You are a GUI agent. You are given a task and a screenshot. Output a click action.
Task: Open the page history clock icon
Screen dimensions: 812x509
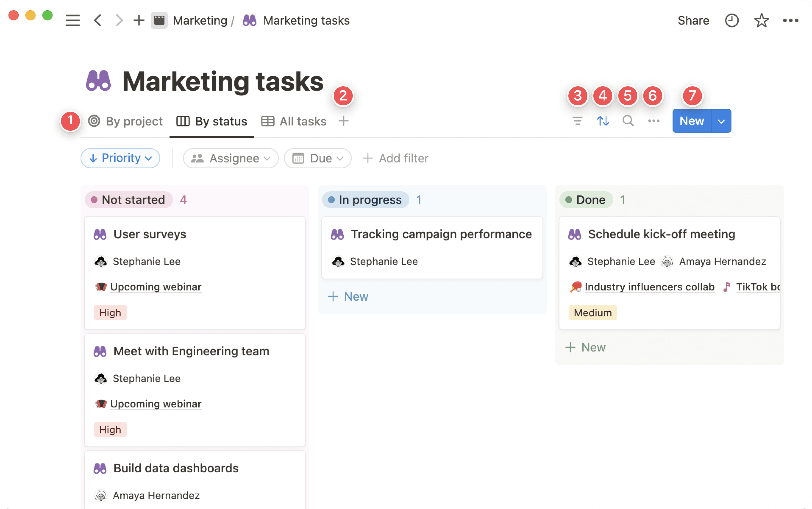tap(731, 21)
